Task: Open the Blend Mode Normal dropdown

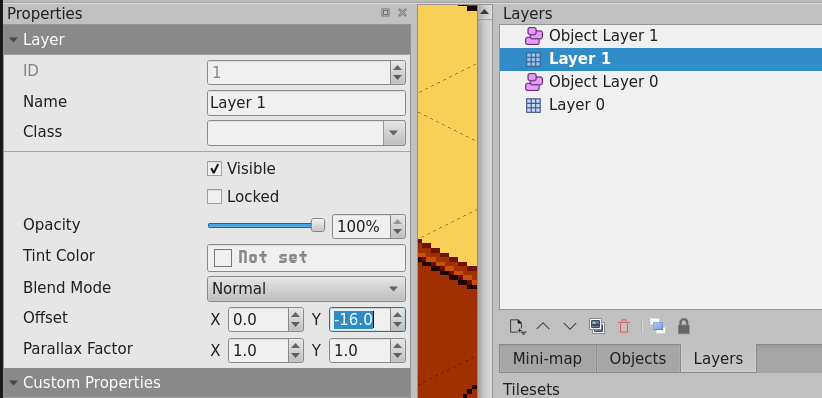Action: point(306,289)
